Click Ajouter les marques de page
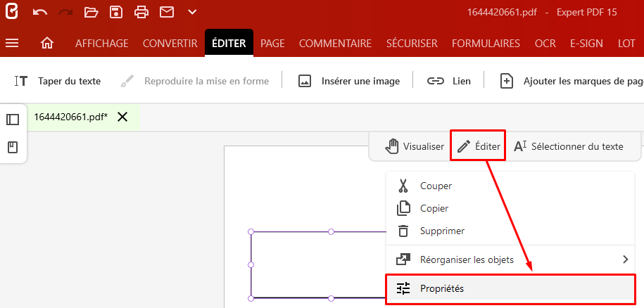This screenshot has height=308, width=644. (x=572, y=81)
